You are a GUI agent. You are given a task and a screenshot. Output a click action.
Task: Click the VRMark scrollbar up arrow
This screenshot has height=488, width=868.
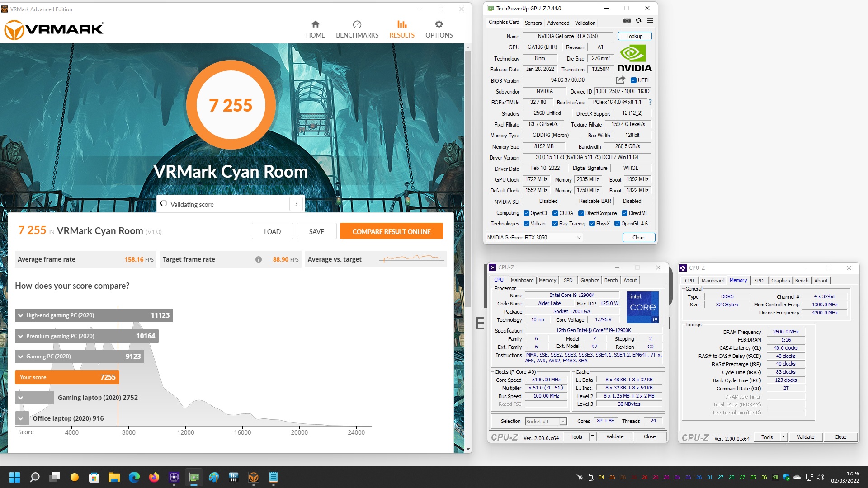(x=468, y=47)
